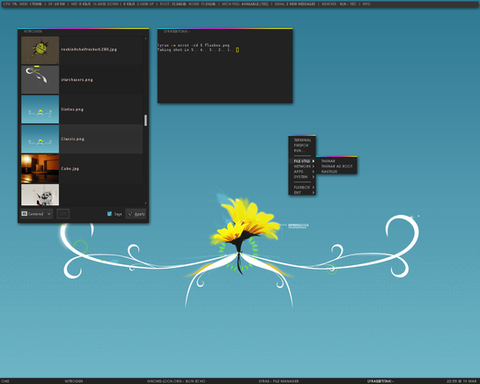Expand the Fluxbox submenu
Viewport: 480px width, 384px height.
point(302,187)
